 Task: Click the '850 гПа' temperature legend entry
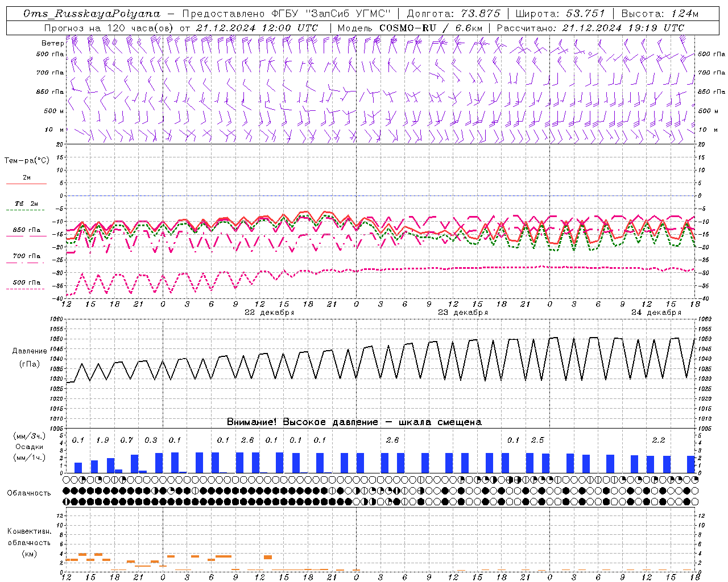click(x=27, y=230)
